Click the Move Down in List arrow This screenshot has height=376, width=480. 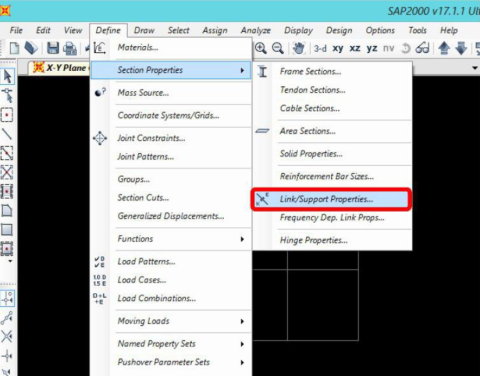(461, 48)
